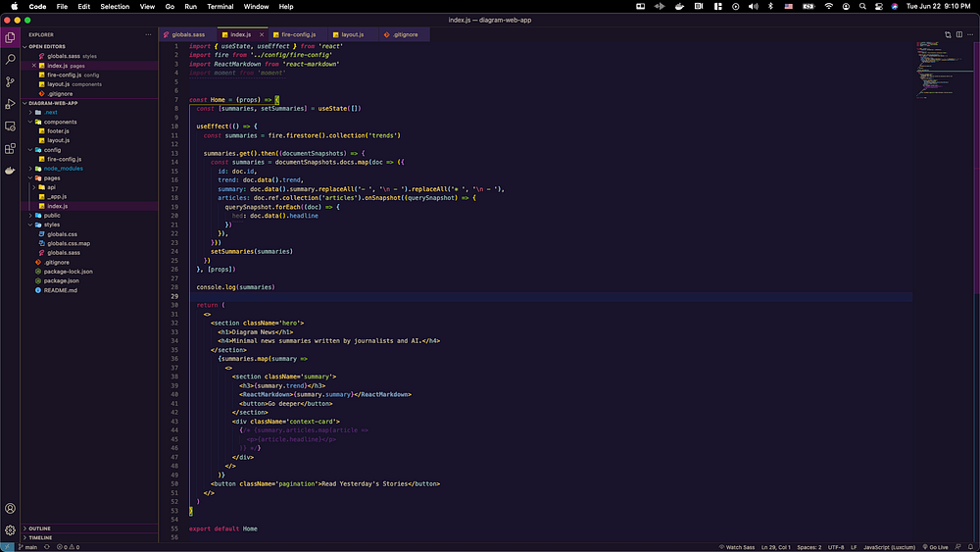Open the Search view in activity bar
Screen dimensions: 980x552
coord(11,60)
